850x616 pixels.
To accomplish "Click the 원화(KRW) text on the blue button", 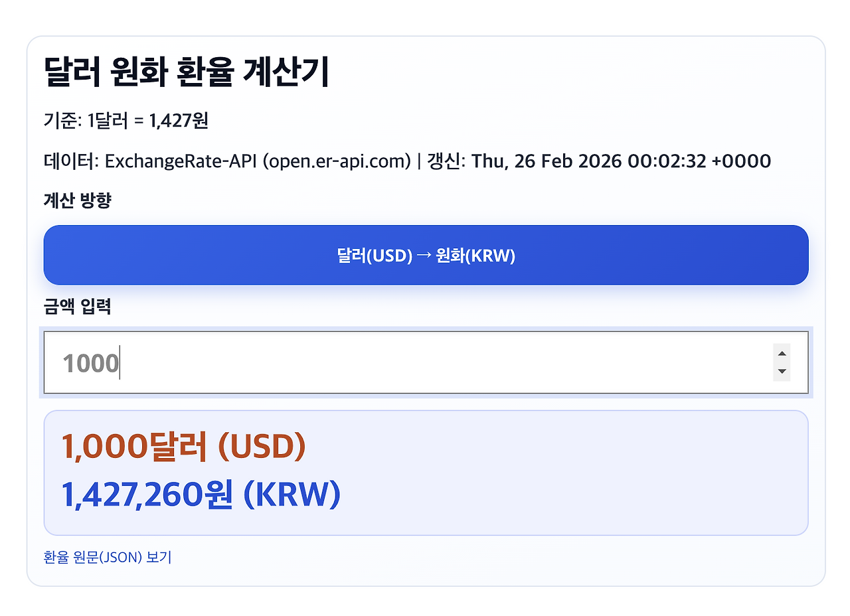I will click(478, 255).
